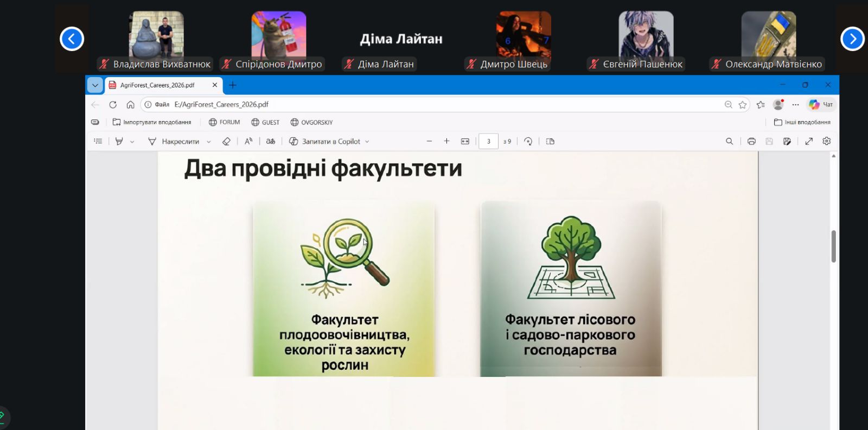Rotate the PDF page

click(x=528, y=141)
